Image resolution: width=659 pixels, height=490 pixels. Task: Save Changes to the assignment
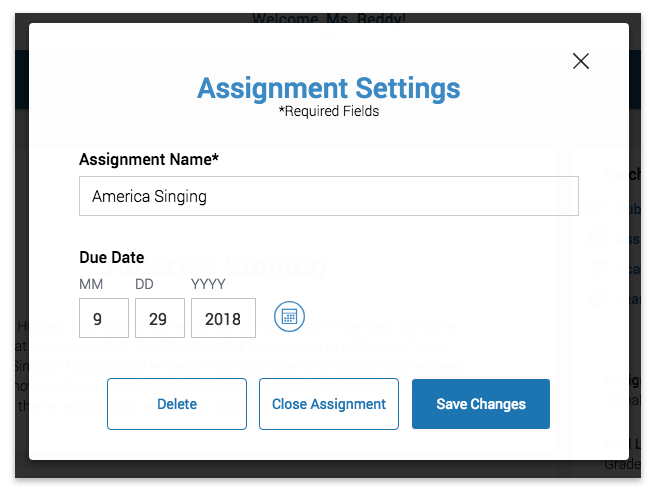click(x=481, y=404)
